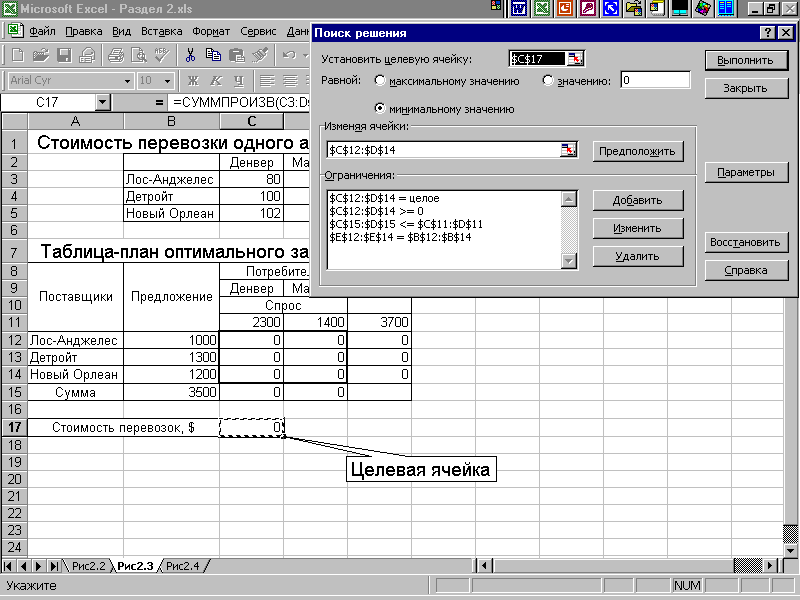The image size is (800, 600).
Task: Click the Print toolbar icon
Action: pos(116,55)
